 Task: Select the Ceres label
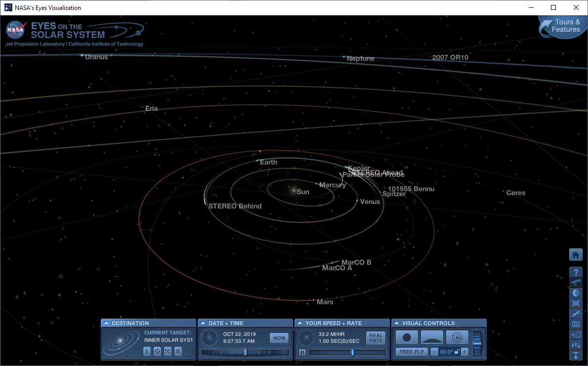[x=516, y=193]
